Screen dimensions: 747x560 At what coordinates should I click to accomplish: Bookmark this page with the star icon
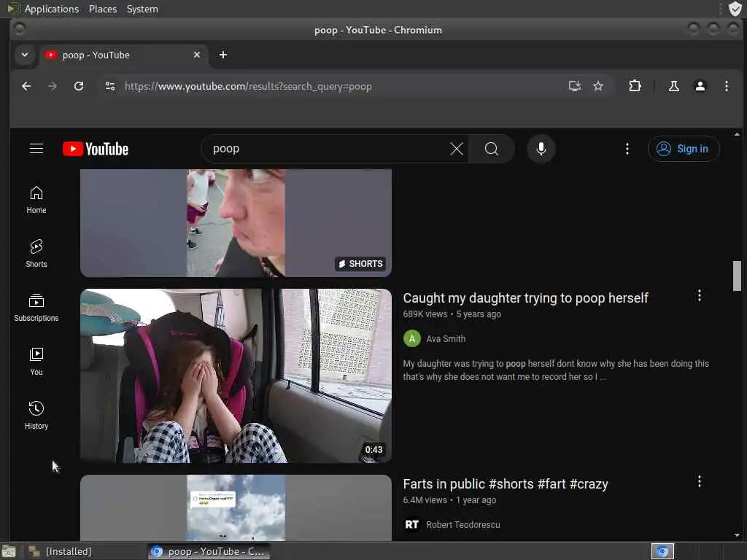[598, 86]
